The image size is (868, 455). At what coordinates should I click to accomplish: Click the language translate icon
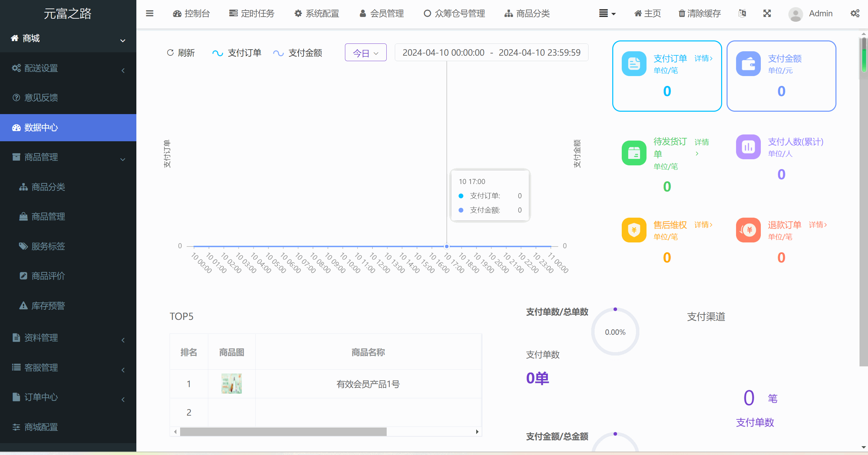tap(742, 14)
